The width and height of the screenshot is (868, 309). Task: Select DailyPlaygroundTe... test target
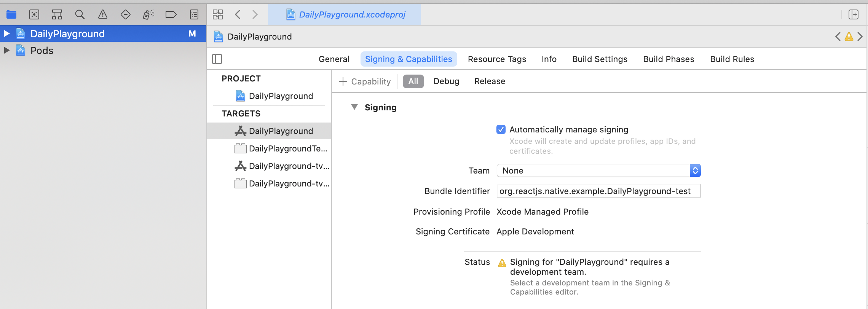tap(270, 148)
